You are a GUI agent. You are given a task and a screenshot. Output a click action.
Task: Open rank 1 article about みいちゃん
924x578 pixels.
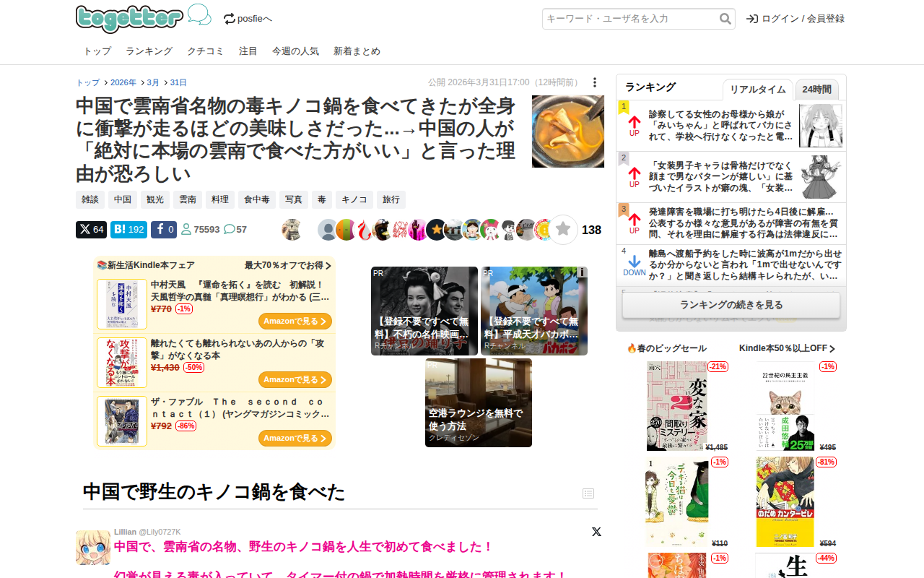tap(721, 125)
